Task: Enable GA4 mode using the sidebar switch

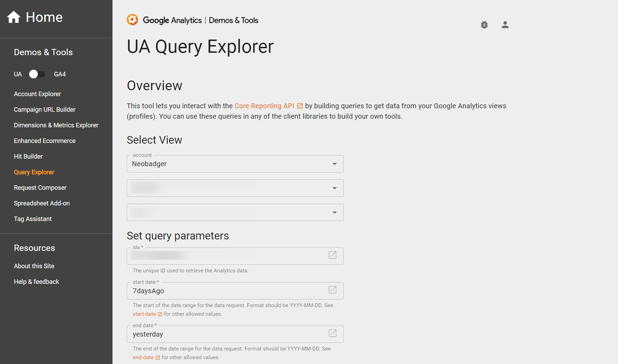Action: click(37, 74)
